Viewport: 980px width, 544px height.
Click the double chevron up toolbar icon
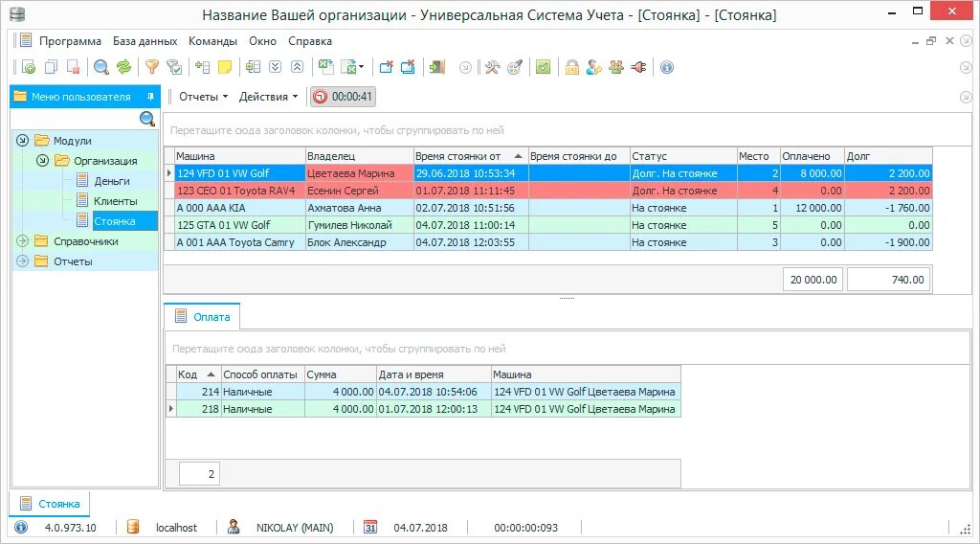coord(298,67)
